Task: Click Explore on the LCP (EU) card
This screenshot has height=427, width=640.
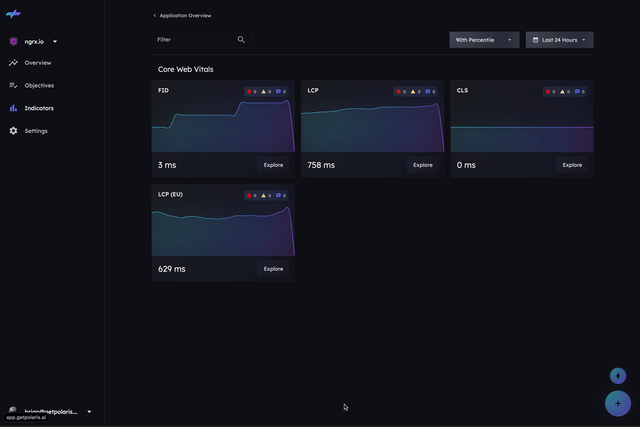Action: pyautogui.click(x=273, y=269)
